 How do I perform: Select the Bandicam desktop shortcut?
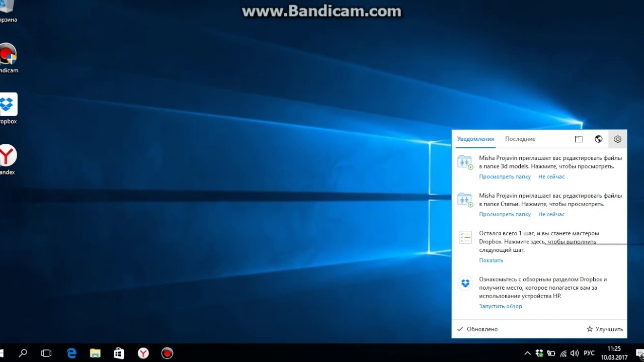coord(8,58)
